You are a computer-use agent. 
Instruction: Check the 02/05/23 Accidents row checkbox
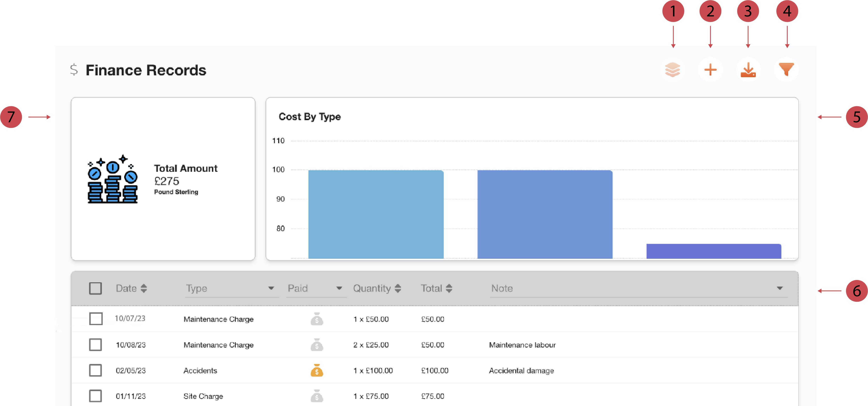pos(95,370)
